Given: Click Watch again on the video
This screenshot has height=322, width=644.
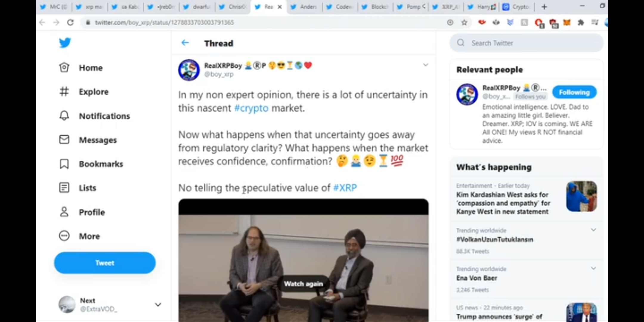Looking at the screenshot, I should (x=303, y=284).
